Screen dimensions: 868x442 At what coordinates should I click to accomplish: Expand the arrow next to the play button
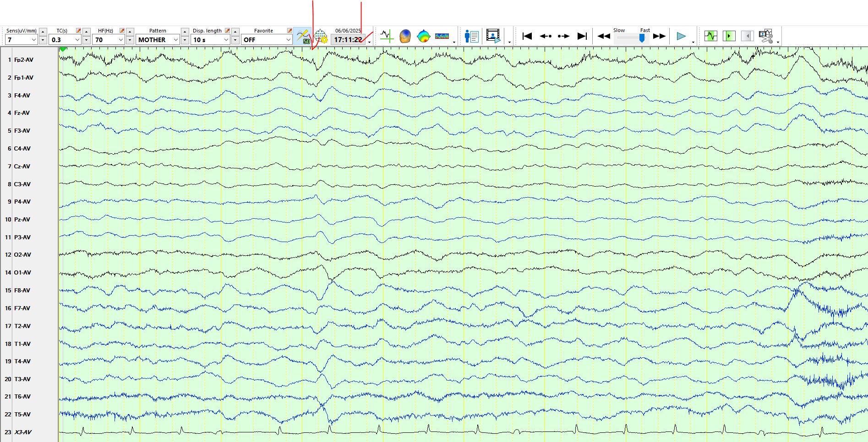(693, 42)
